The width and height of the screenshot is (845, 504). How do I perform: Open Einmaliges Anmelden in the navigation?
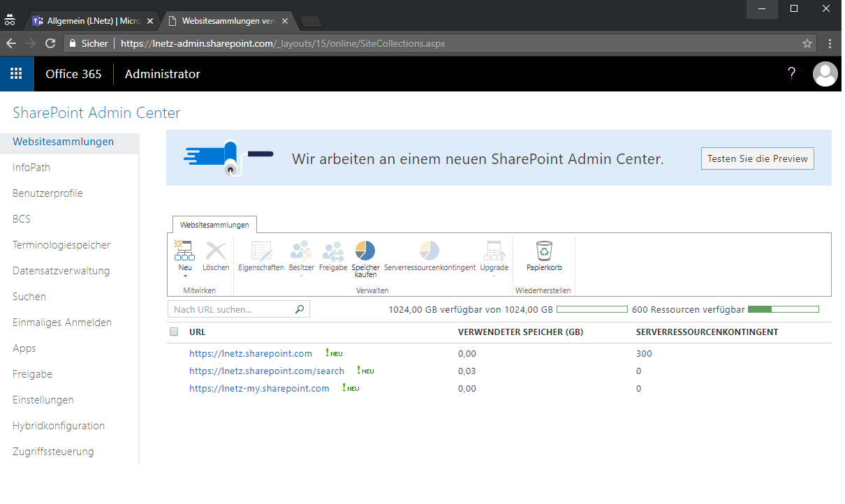pyautogui.click(x=62, y=323)
